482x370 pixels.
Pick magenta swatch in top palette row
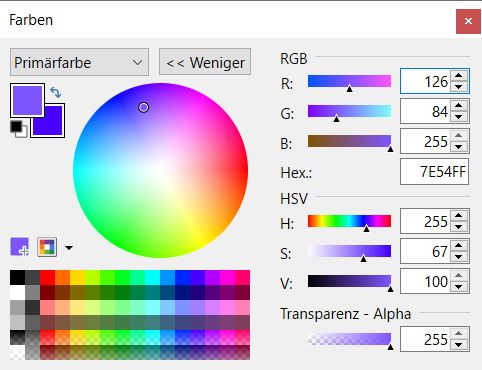pyautogui.click(x=227, y=278)
